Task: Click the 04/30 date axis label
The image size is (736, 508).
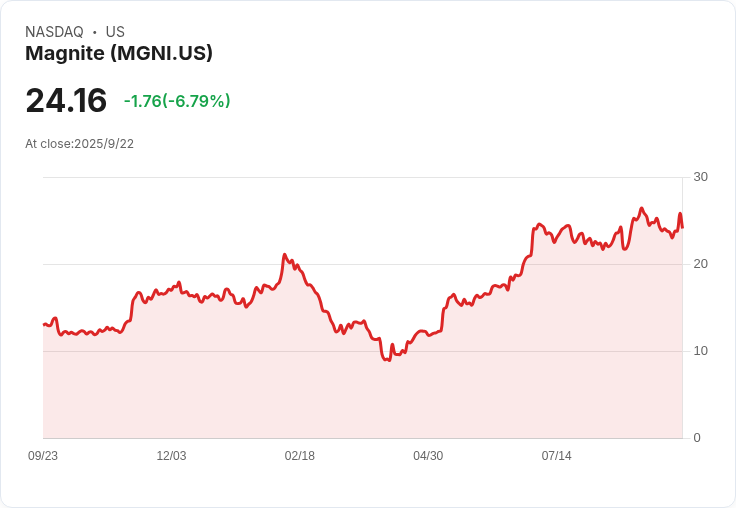Action: tap(428, 455)
